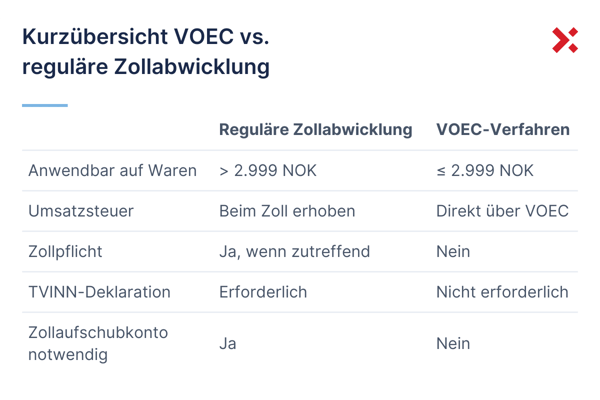Image resolution: width=600 pixels, height=400 pixels.
Task: Click the title 'Kurzübersicht VOEC vs. reguläre Zollabwicklung'
Action: click(x=145, y=53)
